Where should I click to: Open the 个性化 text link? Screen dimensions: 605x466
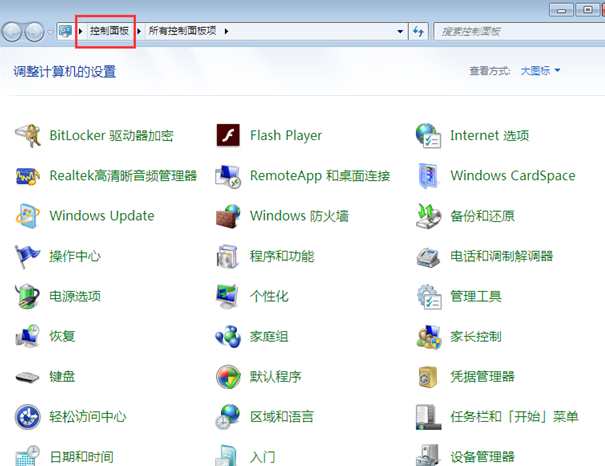[269, 296]
